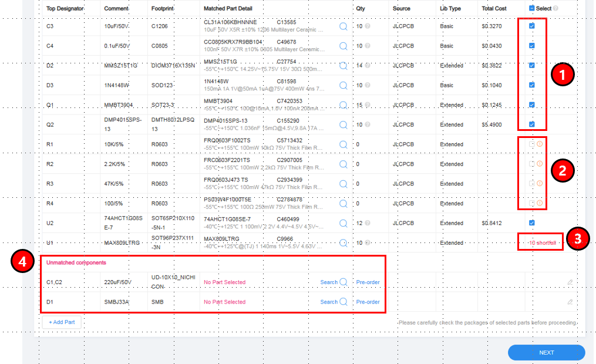
Task: Click the quantity info icon for D2
Action: tap(368, 66)
